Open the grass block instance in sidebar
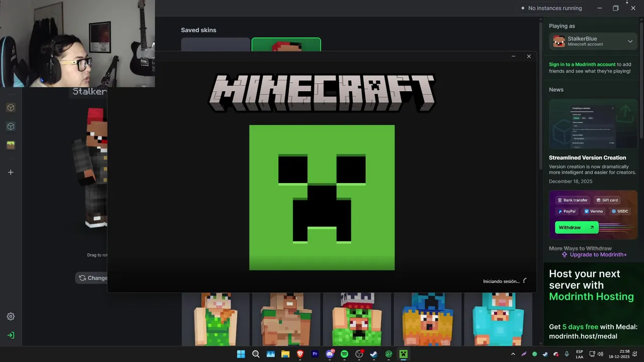This screenshot has height=362, width=644. pyautogui.click(x=11, y=145)
